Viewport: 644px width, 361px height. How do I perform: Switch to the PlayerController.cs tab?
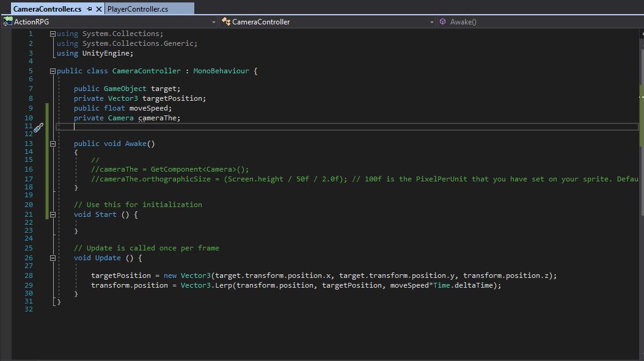click(137, 9)
